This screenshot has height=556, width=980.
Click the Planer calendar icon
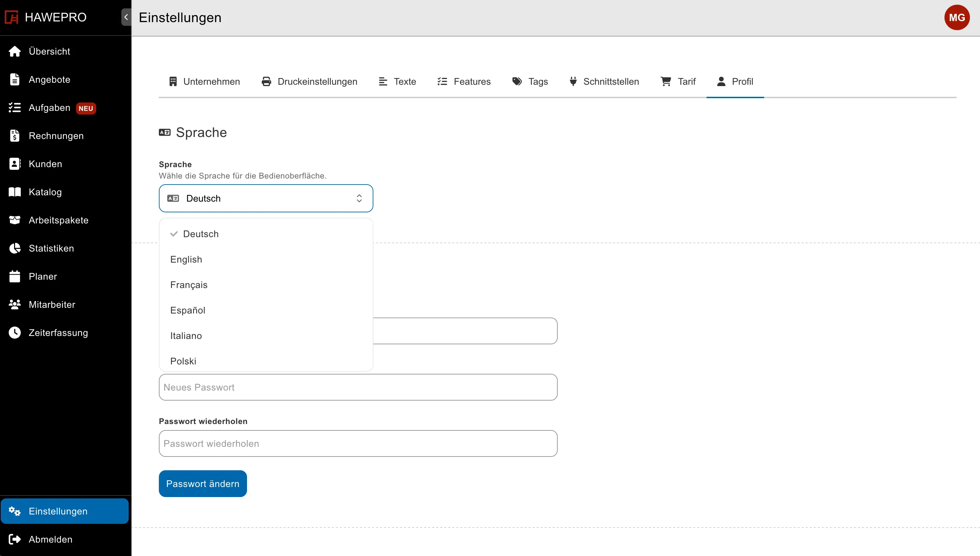pos(14,276)
